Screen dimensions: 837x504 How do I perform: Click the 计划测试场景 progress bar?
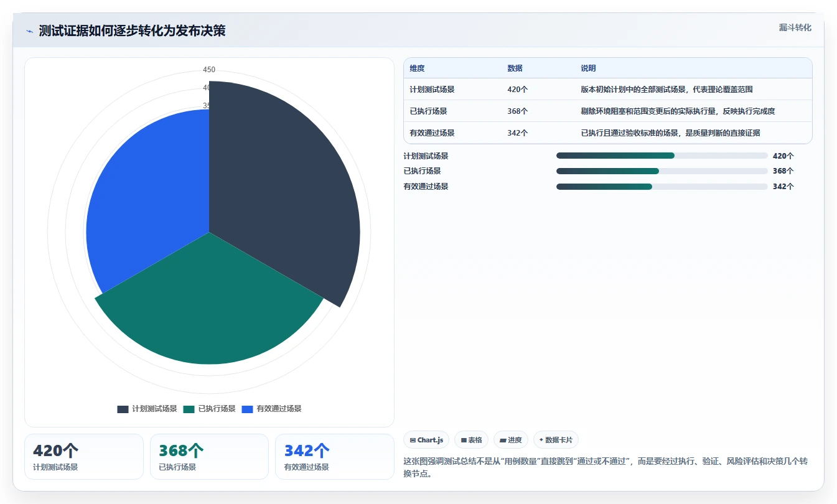(x=662, y=156)
